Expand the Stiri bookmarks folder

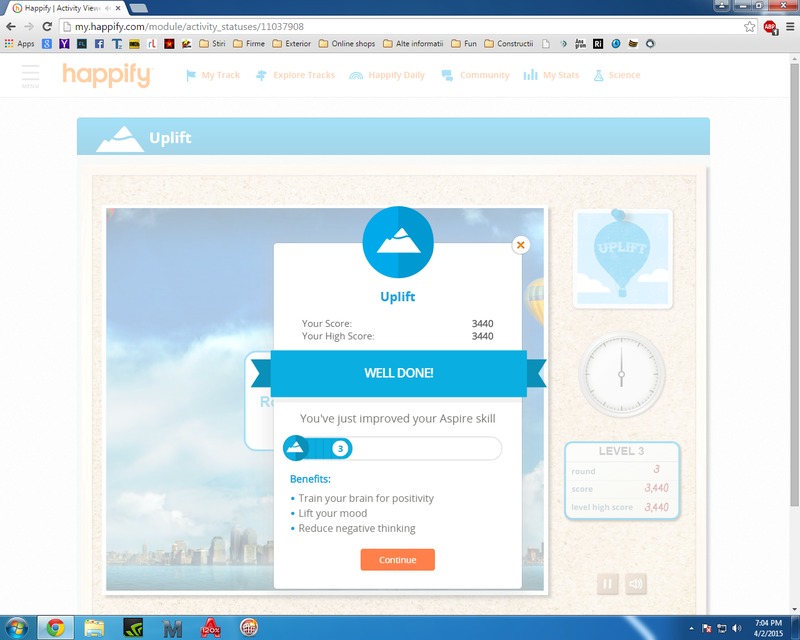click(212, 44)
